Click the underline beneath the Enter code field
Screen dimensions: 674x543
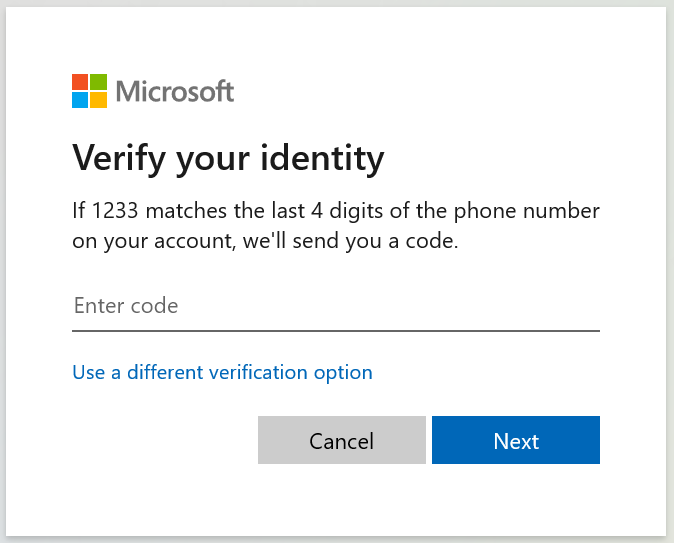[x=336, y=331]
